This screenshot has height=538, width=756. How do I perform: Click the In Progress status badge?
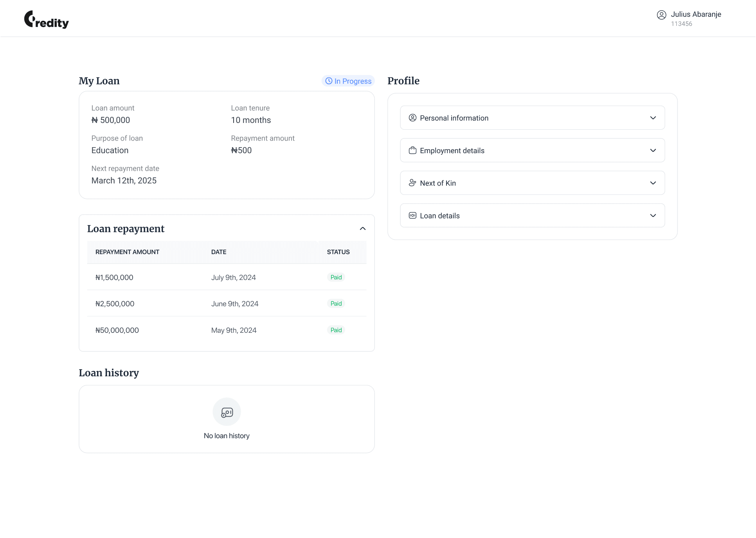pyautogui.click(x=348, y=81)
